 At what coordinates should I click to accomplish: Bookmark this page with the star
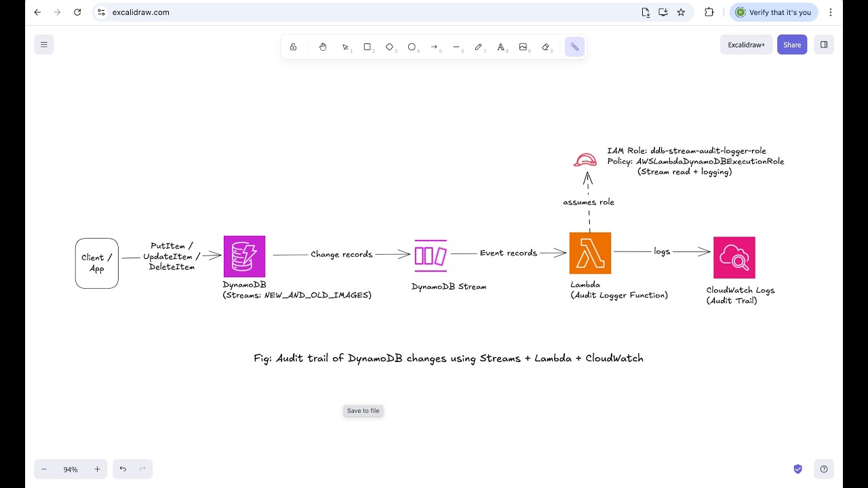coord(681,12)
